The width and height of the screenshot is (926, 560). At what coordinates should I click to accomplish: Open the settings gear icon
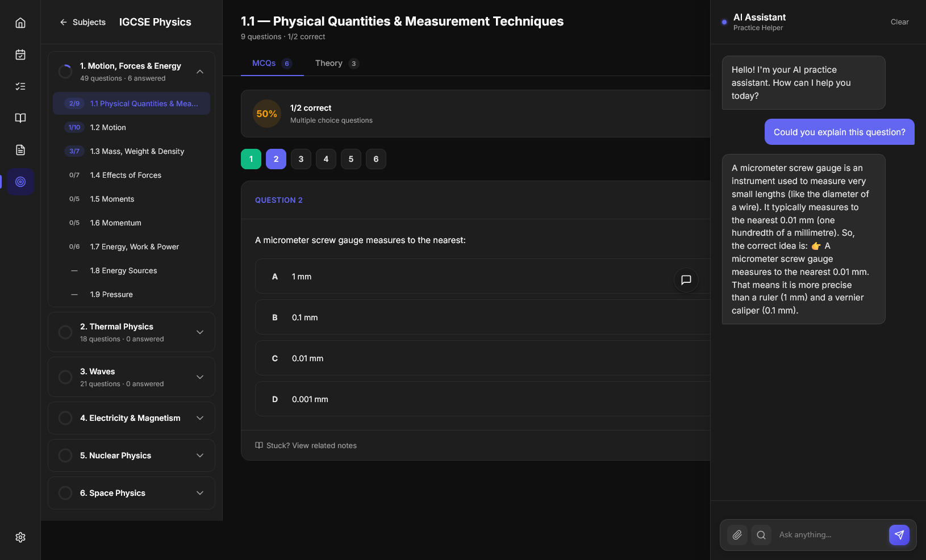pyautogui.click(x=20, y=537)
